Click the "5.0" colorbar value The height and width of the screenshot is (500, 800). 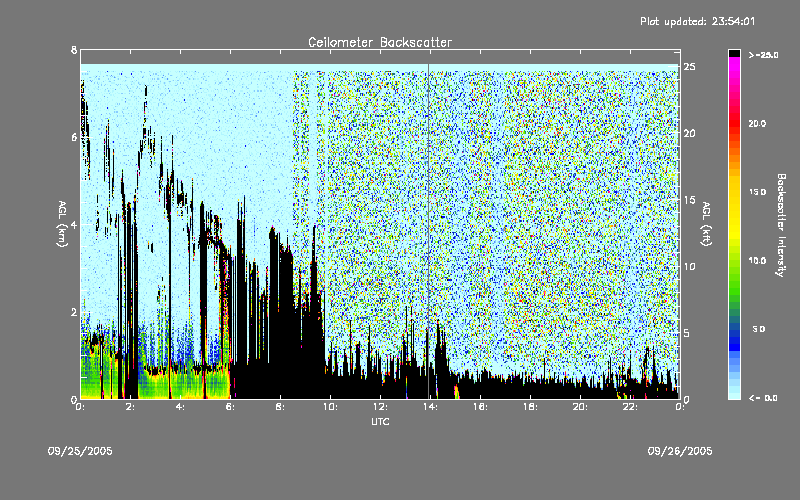coord(759,329)
